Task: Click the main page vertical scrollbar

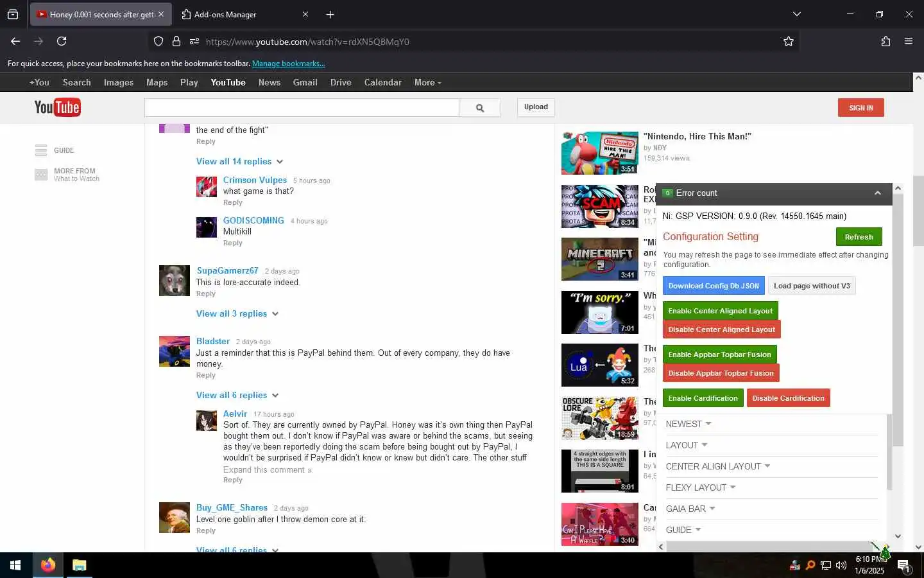Action: 918,212
